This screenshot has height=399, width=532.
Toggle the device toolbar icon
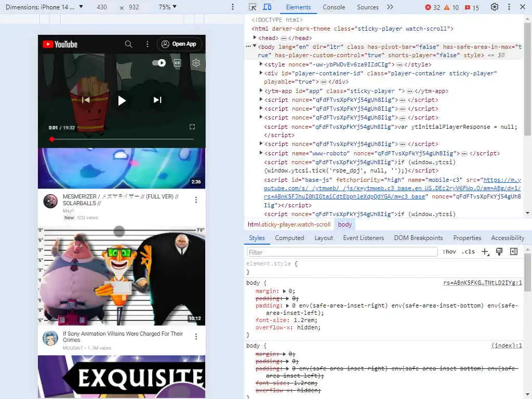[x=268, y=7]
